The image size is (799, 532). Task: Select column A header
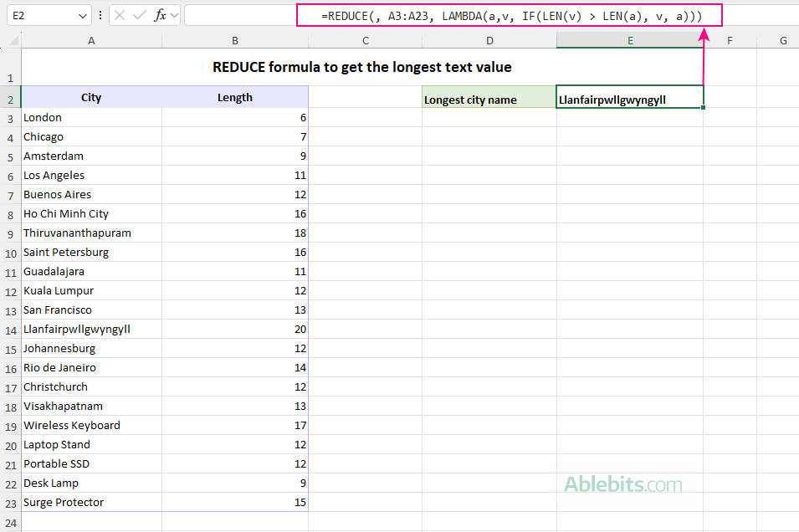pyautogui.click(x=91, y=40)
